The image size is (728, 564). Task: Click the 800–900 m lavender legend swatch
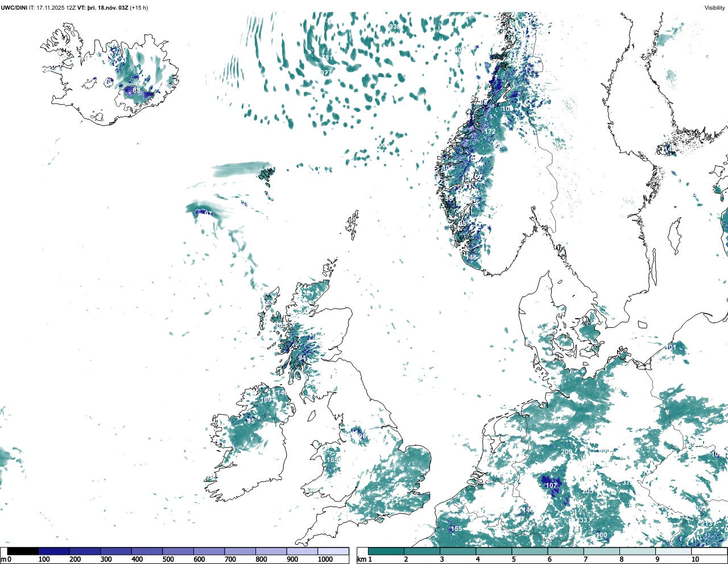pos(271,551)
